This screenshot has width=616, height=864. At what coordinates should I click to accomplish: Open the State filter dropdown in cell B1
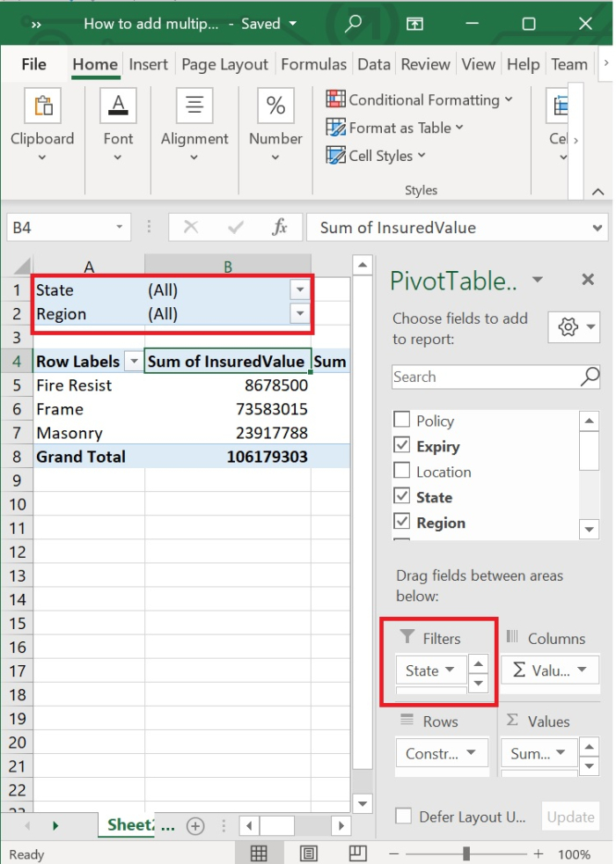tap(300, 290)
